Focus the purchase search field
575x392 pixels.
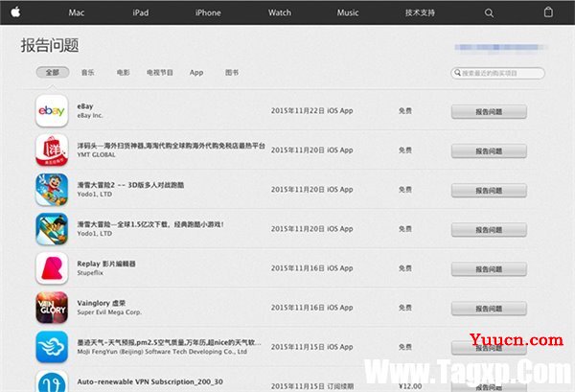[x=497, y=73]
